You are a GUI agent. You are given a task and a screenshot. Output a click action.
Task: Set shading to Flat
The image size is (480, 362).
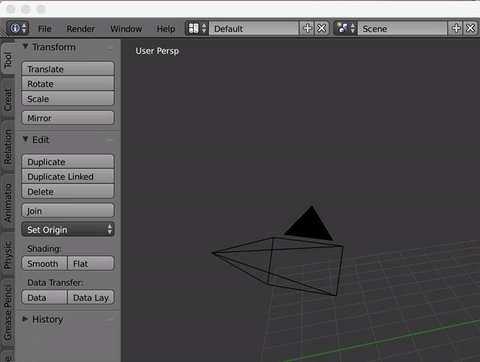91,264
